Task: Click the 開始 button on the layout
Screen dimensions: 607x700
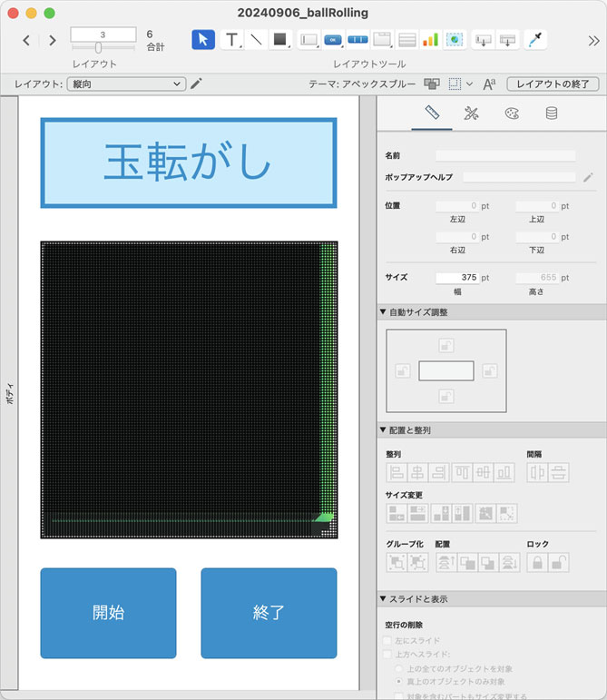Action: coord(108,613)
